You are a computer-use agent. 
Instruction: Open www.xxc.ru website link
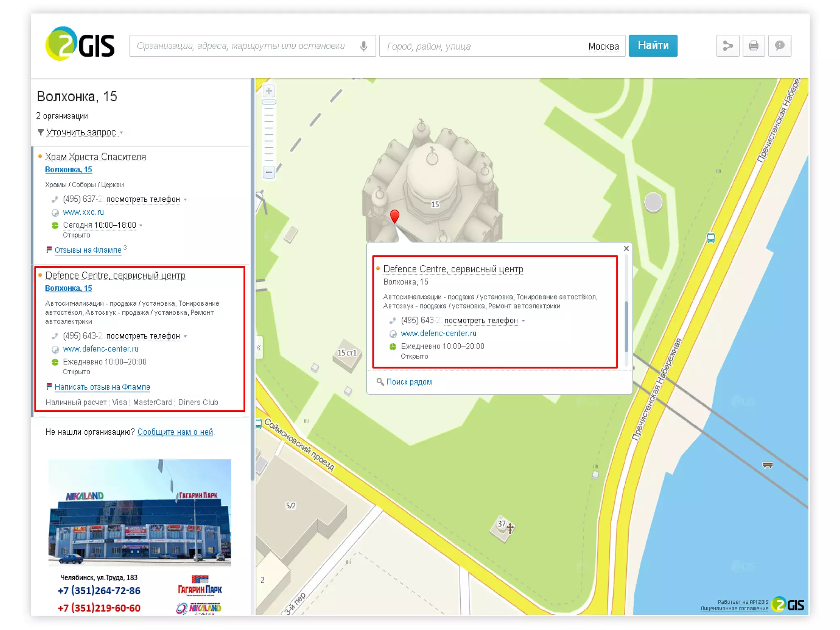[83, 212]
